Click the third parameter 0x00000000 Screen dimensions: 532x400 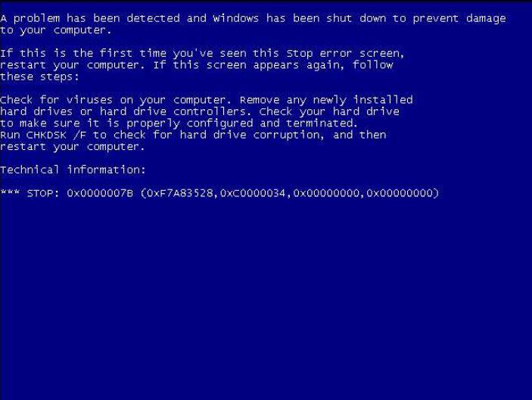click(x=326, y=193)
